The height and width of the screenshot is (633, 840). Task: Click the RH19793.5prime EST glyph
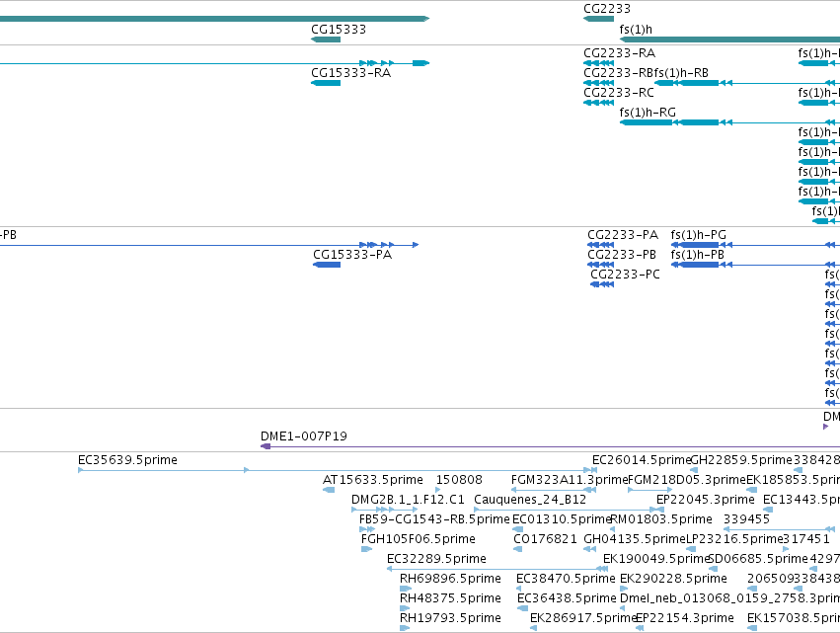405,628
